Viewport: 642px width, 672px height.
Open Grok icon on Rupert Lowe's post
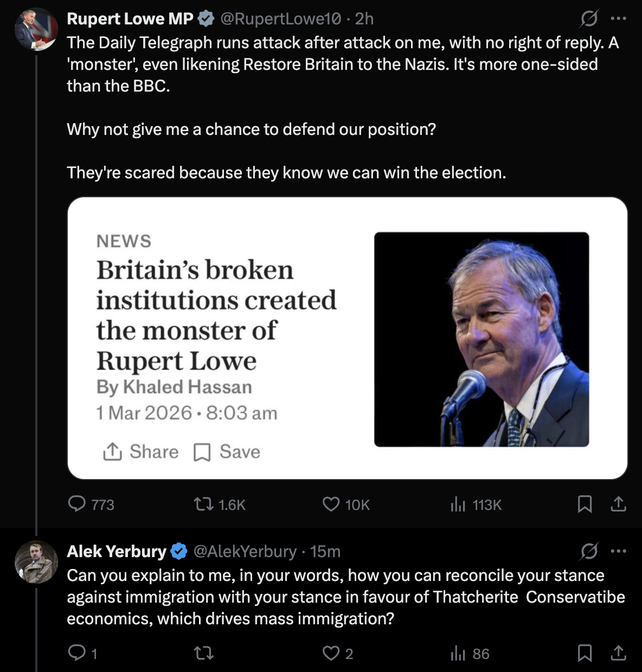[589, 19]
